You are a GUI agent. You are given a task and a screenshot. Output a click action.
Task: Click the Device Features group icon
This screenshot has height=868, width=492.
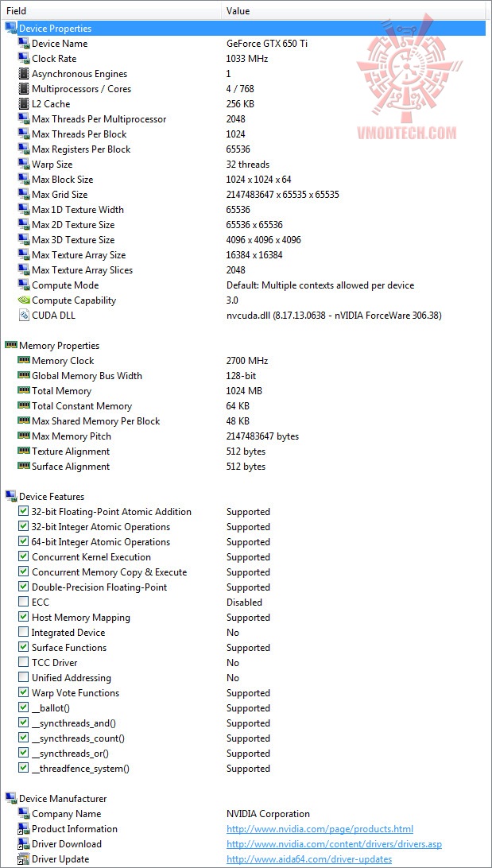[x=10, y=497]
